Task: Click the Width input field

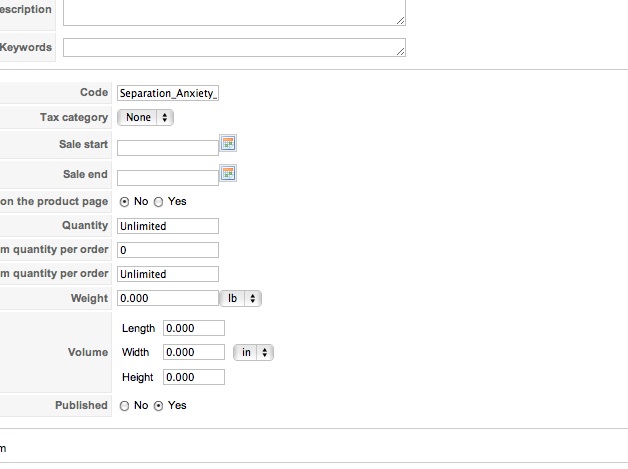Action: coord(194,352)
